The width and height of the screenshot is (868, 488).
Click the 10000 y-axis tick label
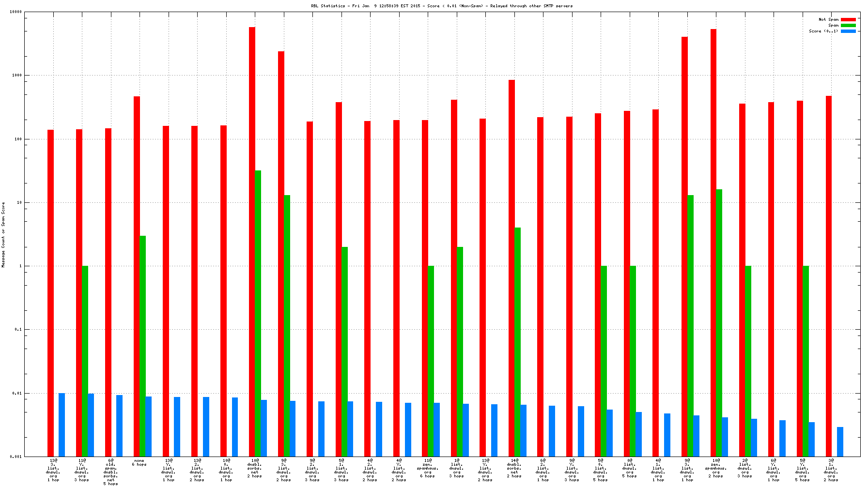click(x=16, y=12)
